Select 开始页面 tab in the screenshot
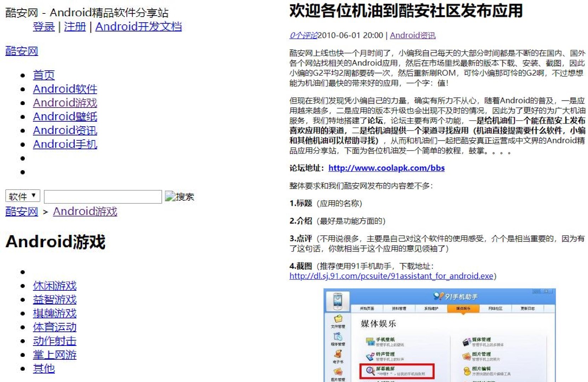The width and height of the screenshot is (588, 382). [367, 308]
